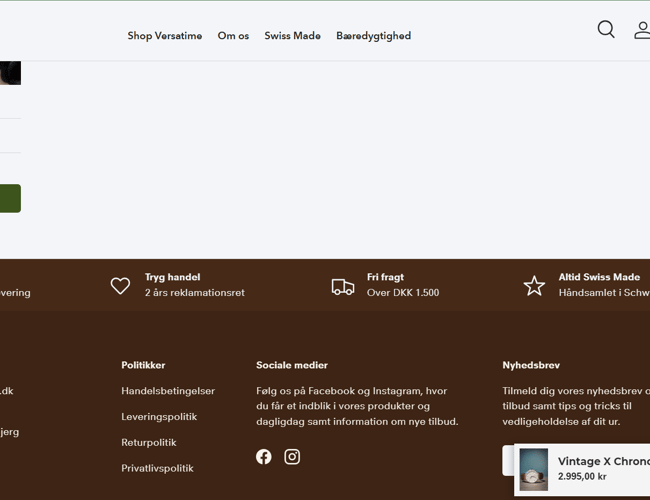The height and width of the screenshot is (500, 650).
Task: Open the search magnifier icon
Action: coord(606,29)
